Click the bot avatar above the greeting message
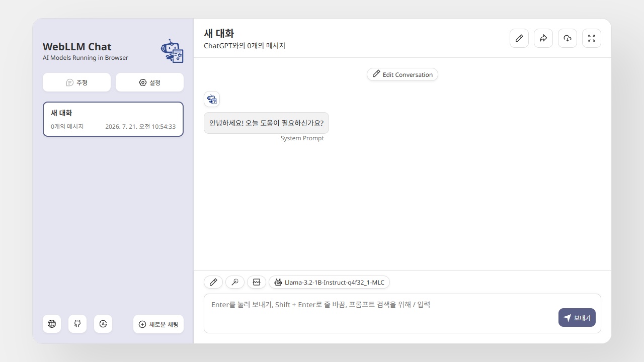Viewport: 644px width, 362px height. tap(212, 99)
